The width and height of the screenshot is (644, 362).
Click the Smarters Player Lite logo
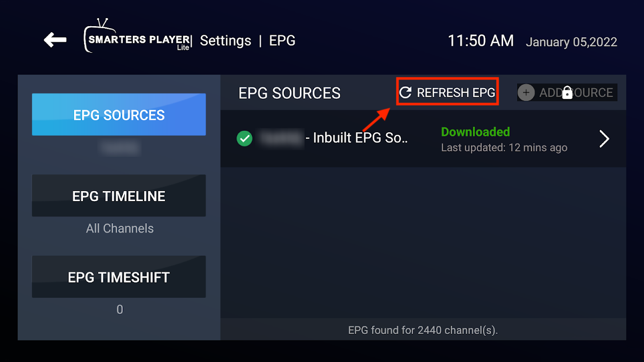[137, 36]
